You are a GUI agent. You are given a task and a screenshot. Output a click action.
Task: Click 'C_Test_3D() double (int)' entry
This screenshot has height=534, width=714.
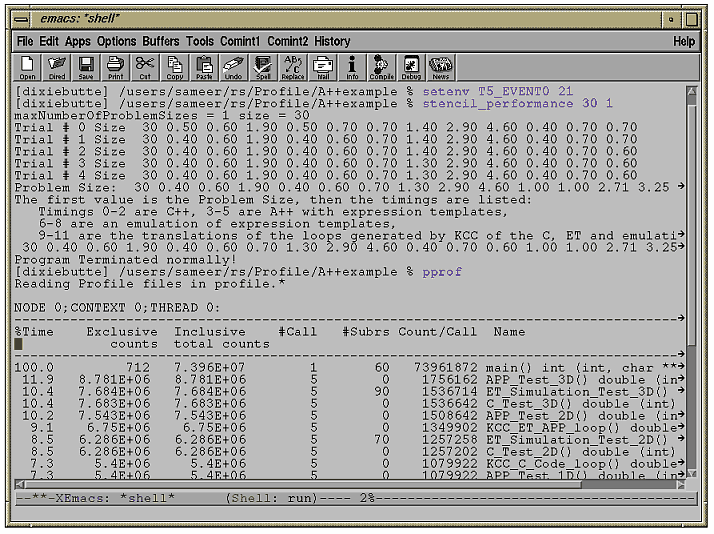pyautogui.click(x=580, y=404)
